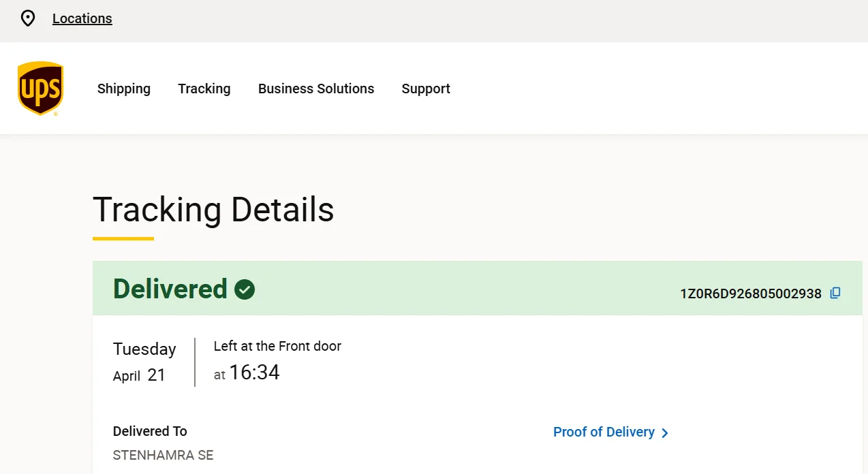Open the Tracking menu
The image size is (868, 474).
tap(204, 89)
